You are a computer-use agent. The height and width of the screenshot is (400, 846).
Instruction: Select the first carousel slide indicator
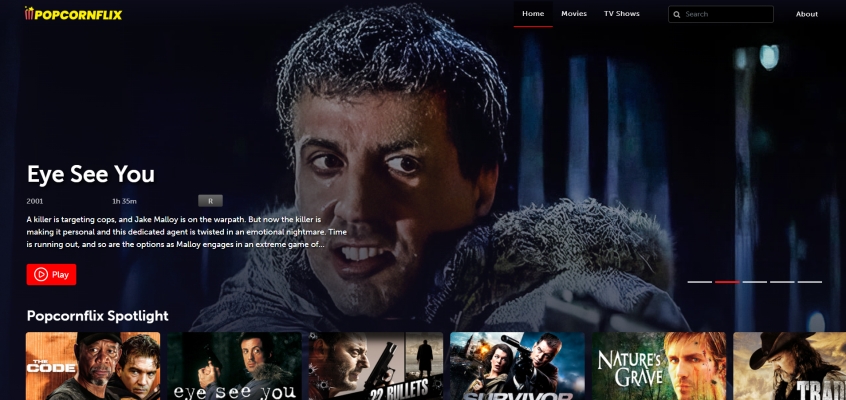(x=699, y=282)
